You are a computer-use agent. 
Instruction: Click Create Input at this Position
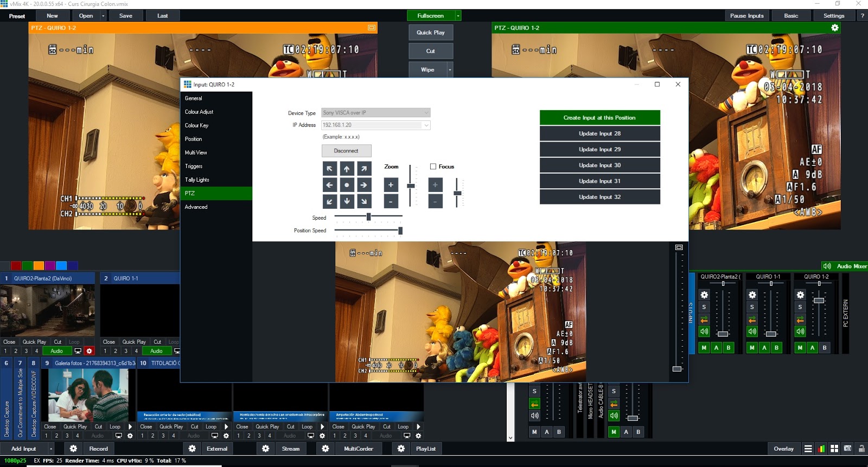[x=599, y=118]
